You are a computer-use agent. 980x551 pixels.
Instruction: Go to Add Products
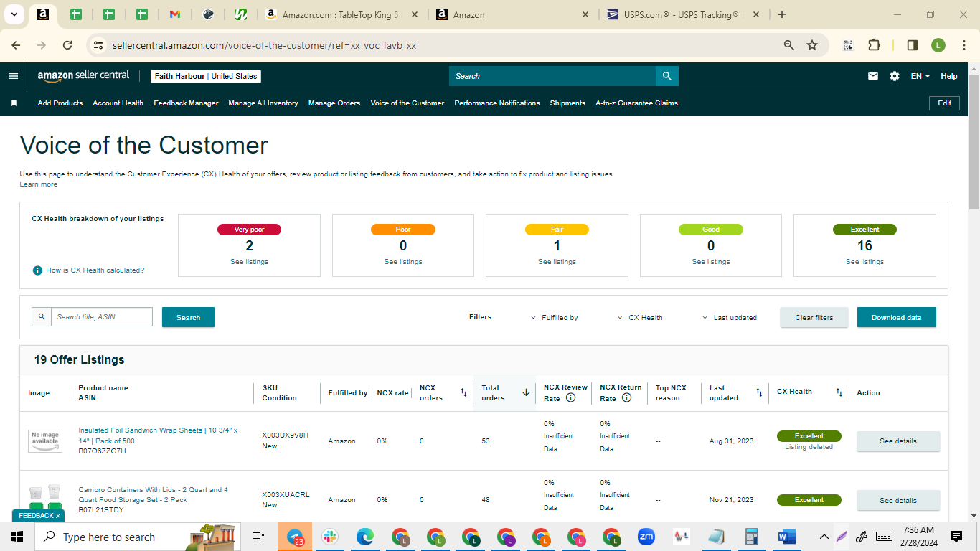click(x=60, y=103)
